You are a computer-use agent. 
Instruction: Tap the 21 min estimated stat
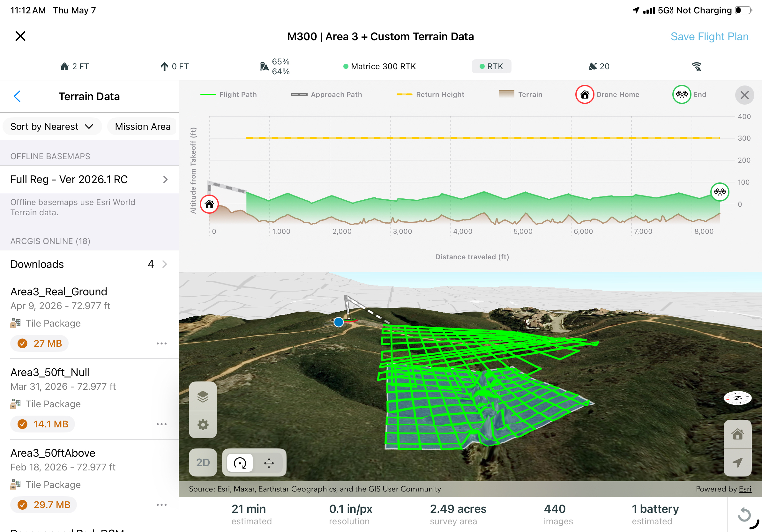point(251,514)
